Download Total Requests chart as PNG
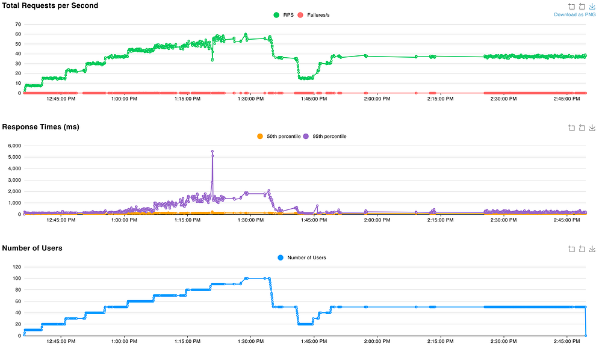The width and height of the screenshot is (602, 364). (x=592, y=7)
